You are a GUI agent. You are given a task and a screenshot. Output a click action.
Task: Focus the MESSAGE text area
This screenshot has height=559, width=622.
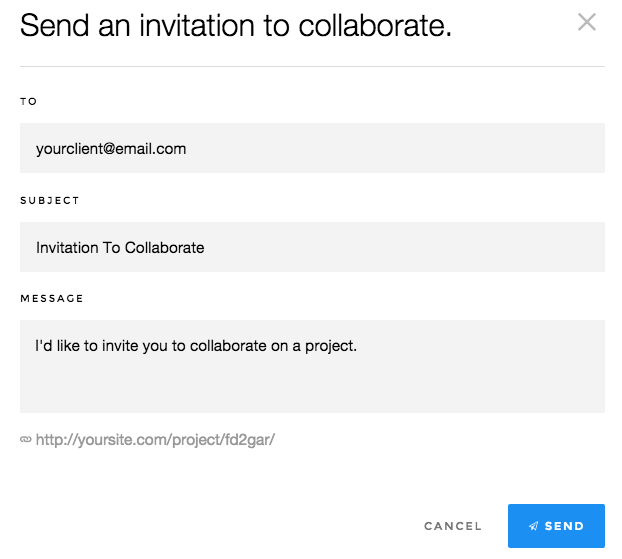click(312, 366)
